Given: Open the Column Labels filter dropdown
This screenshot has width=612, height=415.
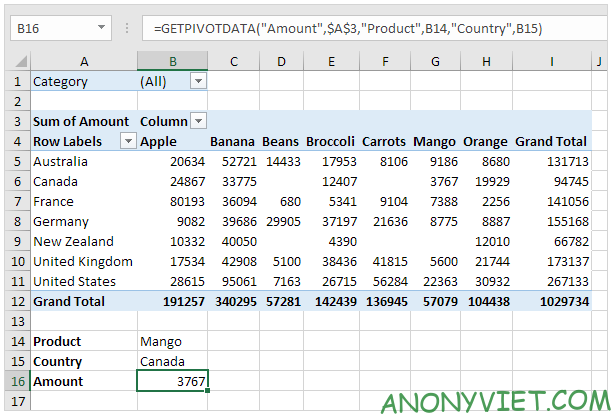Looking at the screenshot, I should point(198,121).
